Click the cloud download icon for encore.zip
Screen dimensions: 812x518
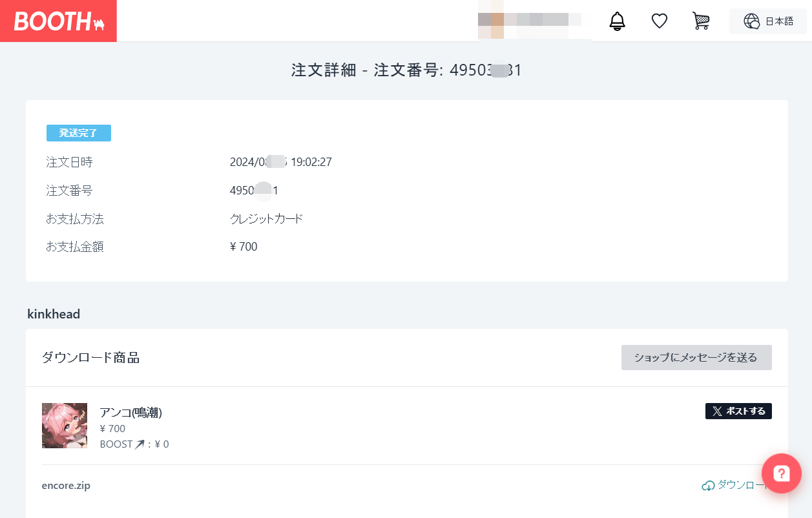tap(708, 486)
